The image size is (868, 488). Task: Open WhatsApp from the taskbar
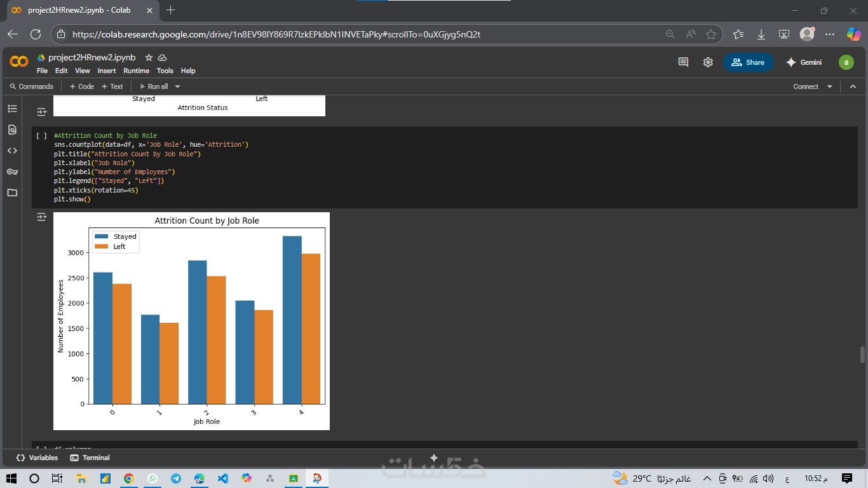pyautogui.click(x=153, y=478)
